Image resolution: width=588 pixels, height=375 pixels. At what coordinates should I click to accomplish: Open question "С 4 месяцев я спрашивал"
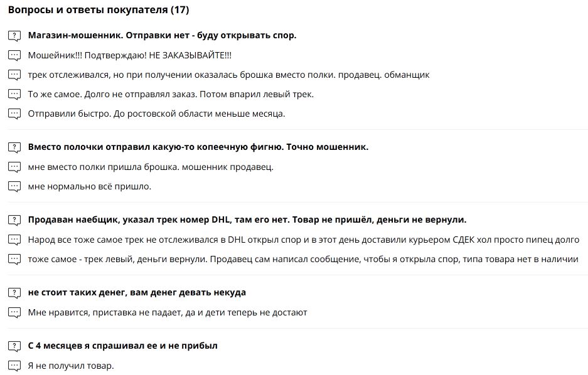click(122, 346)
